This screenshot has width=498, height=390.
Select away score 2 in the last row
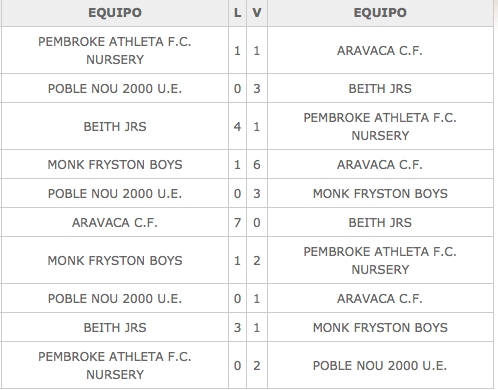257,366
